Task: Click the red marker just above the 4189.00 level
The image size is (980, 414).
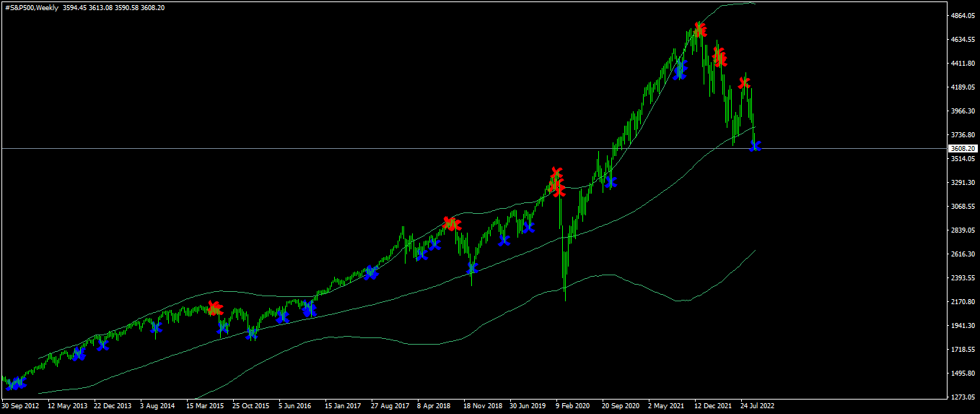Action: click(x=745, y=83)
